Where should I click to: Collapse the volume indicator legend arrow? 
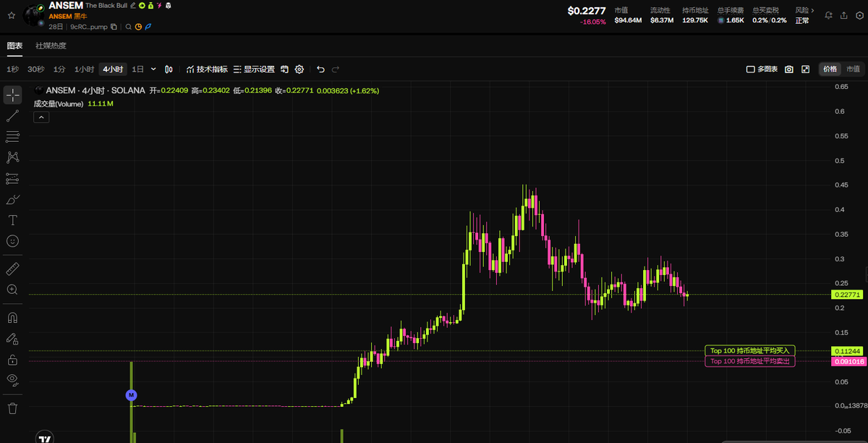tap(40, 117)
